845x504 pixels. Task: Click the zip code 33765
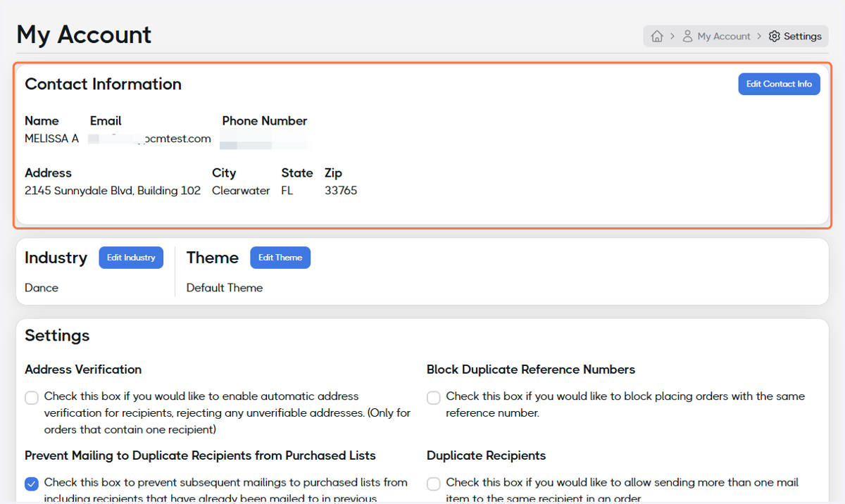point(341,191)
